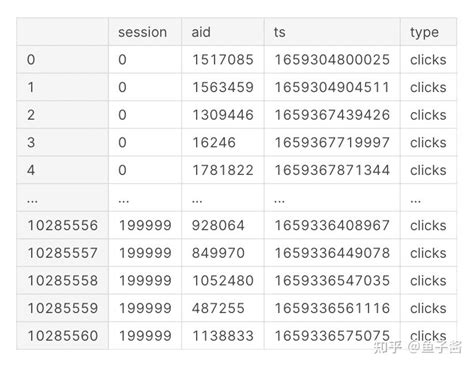This screenshot has width=474, height=366.
Task: Select timestamp 1659304904511
Action: [x=332, y=87]
